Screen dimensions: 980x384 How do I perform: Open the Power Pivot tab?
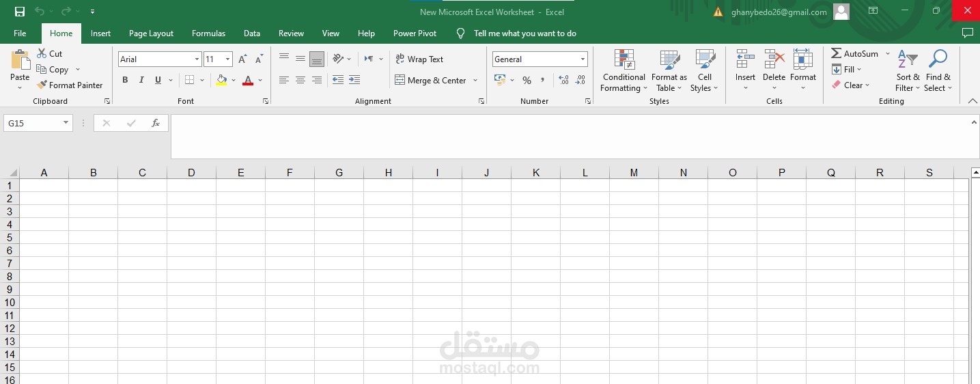coord(415,33)
